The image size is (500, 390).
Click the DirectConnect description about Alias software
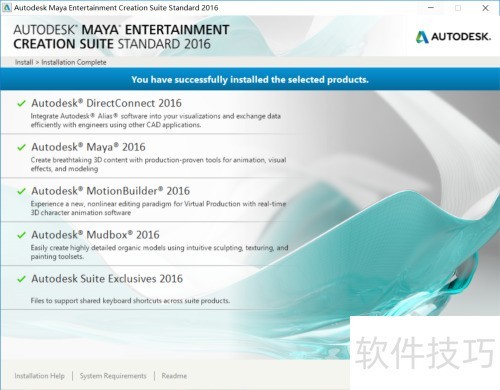coord(156,120)
